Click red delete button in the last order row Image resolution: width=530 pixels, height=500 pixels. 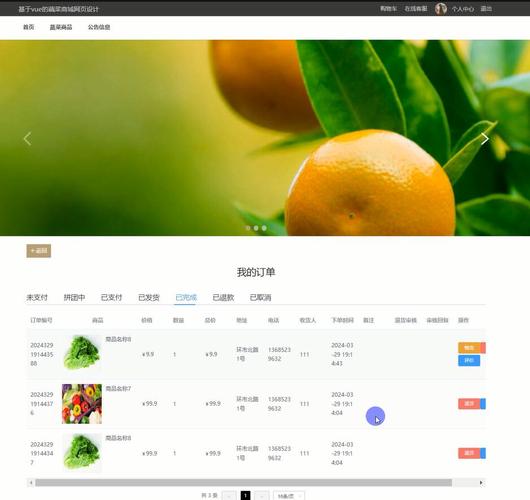(469, 453)
